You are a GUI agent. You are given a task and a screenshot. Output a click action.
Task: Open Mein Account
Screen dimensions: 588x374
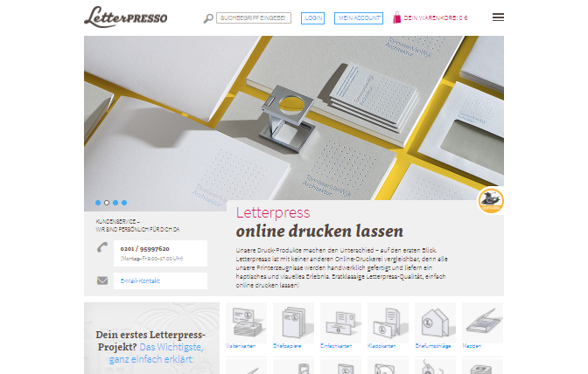click(x=359, y=17)
